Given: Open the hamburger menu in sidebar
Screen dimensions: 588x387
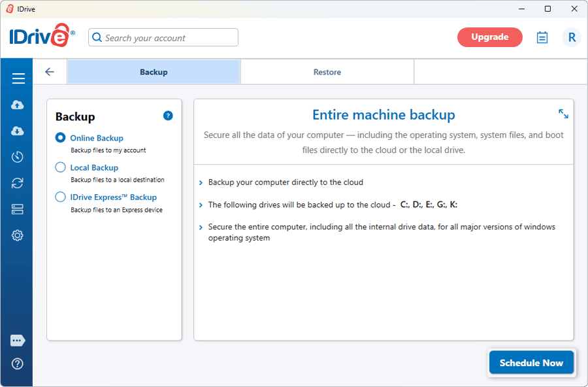Looking at the screenshot, I should click(18, 78).
